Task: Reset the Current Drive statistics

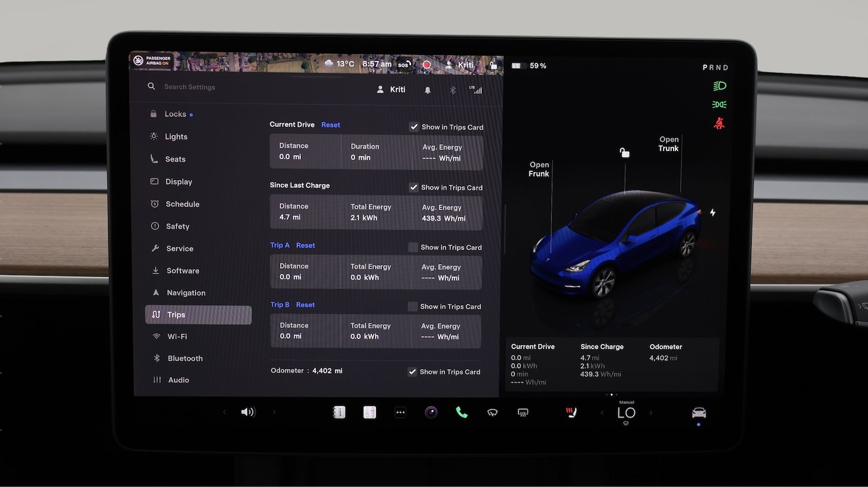Action: tap(330, 125)
